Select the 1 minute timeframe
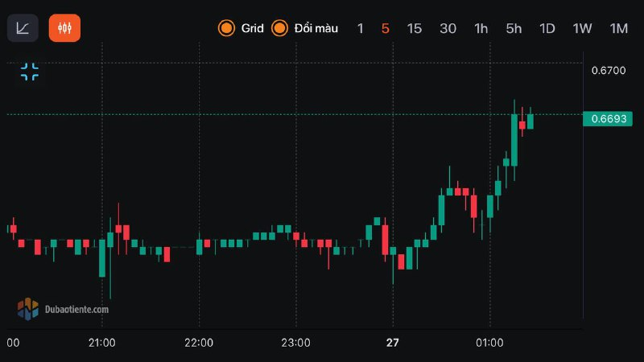The image size is (644, 362). (361, 28)
